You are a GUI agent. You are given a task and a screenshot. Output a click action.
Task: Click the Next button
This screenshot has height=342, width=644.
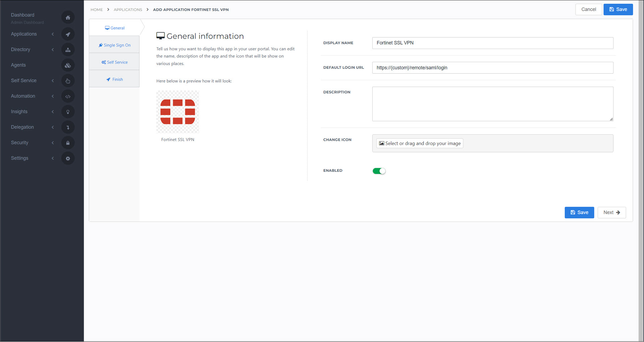(x=611, y=212)
